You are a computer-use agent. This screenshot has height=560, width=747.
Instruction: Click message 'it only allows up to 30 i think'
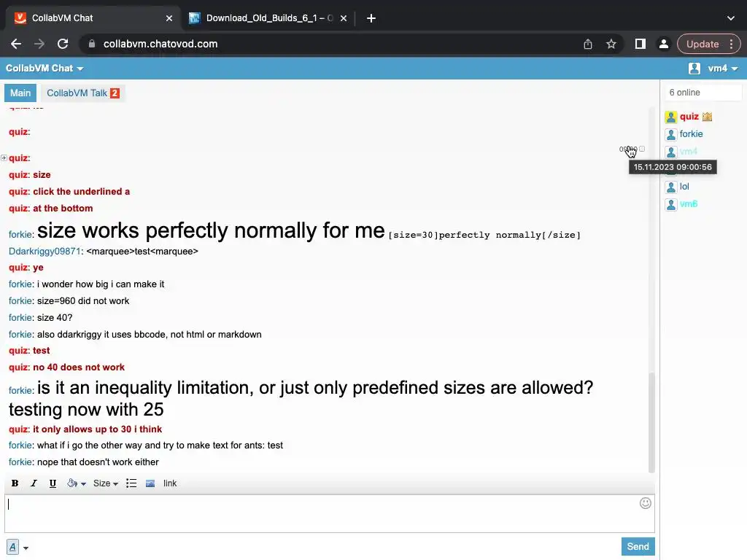pyautogui.click(x=97, y=429)
